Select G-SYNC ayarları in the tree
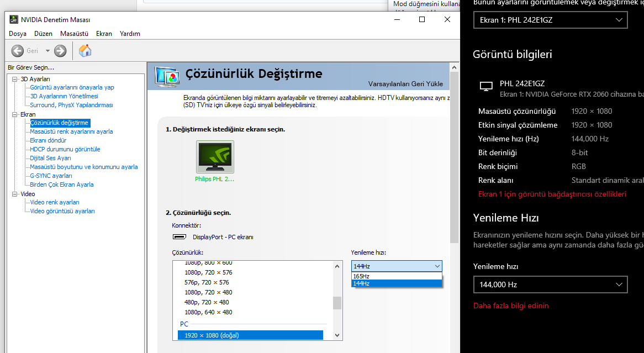This screenshot has width=644, height=353. click(x=51, y=176)
